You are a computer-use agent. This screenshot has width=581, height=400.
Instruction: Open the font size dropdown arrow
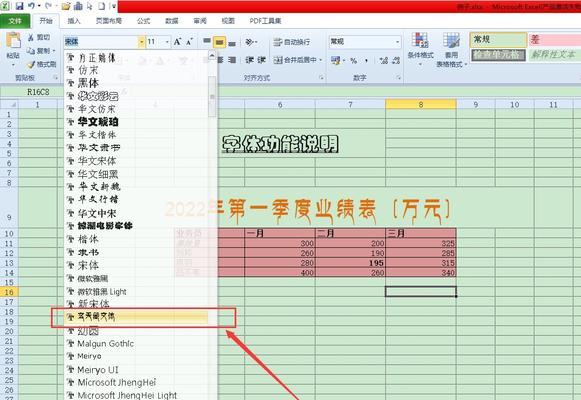[167, 42]
